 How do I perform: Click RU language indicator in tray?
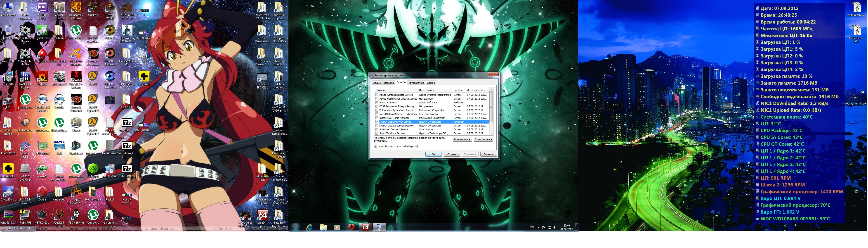(532, 227)
